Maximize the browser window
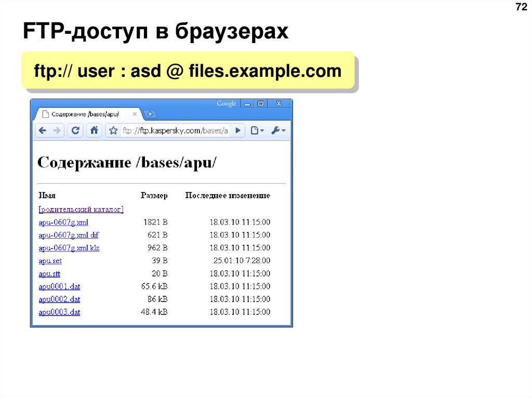 coord(261,104)
